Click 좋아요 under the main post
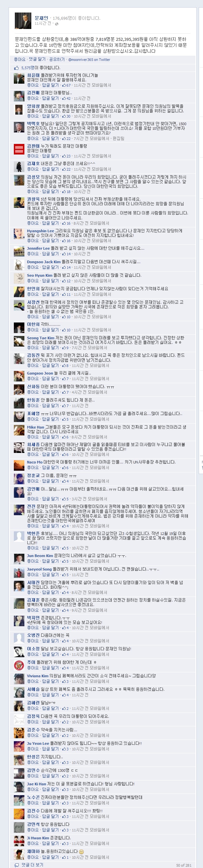This screenshot has height=868, width=203. tap(19, 59)
